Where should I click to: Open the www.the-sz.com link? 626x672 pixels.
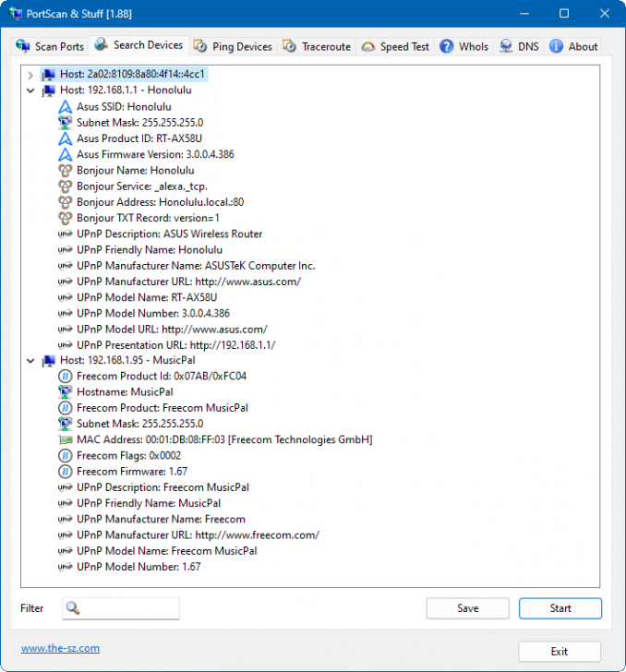pos(60,648)
